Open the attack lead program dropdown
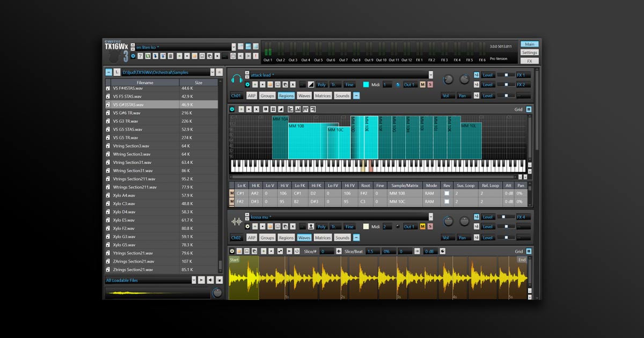 (430, 75)
